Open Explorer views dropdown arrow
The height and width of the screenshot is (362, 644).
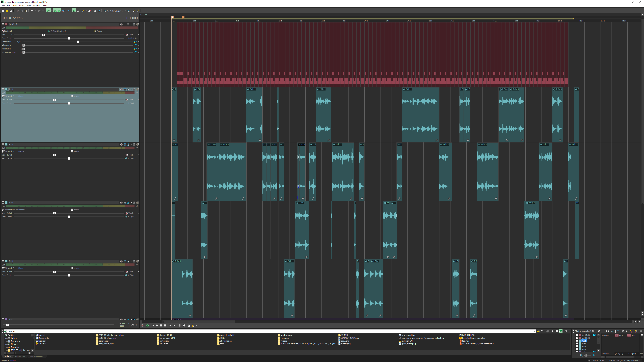(569, 331)
